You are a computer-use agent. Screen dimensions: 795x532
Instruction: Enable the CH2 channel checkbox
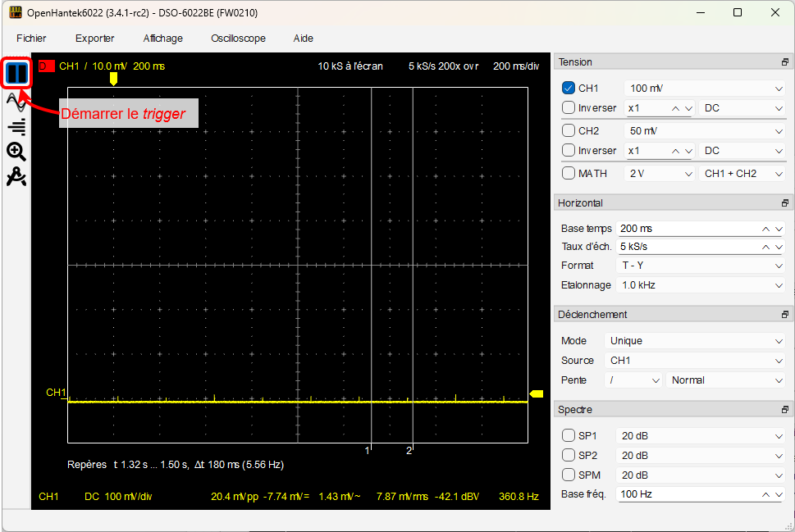(569, 130)
